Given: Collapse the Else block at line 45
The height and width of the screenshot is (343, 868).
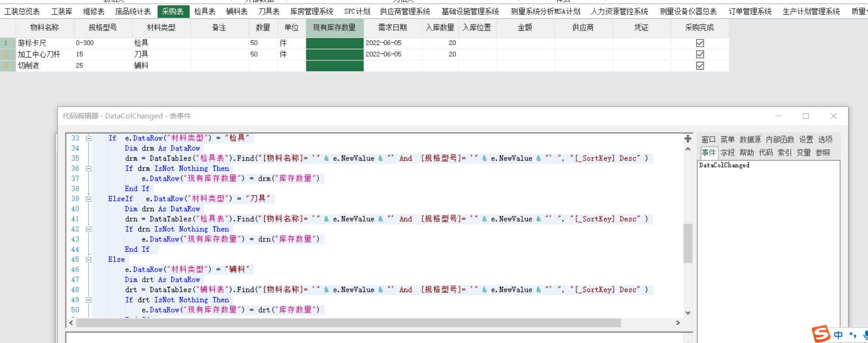Looking at the screenshot, I should click(x=88, y=260).
